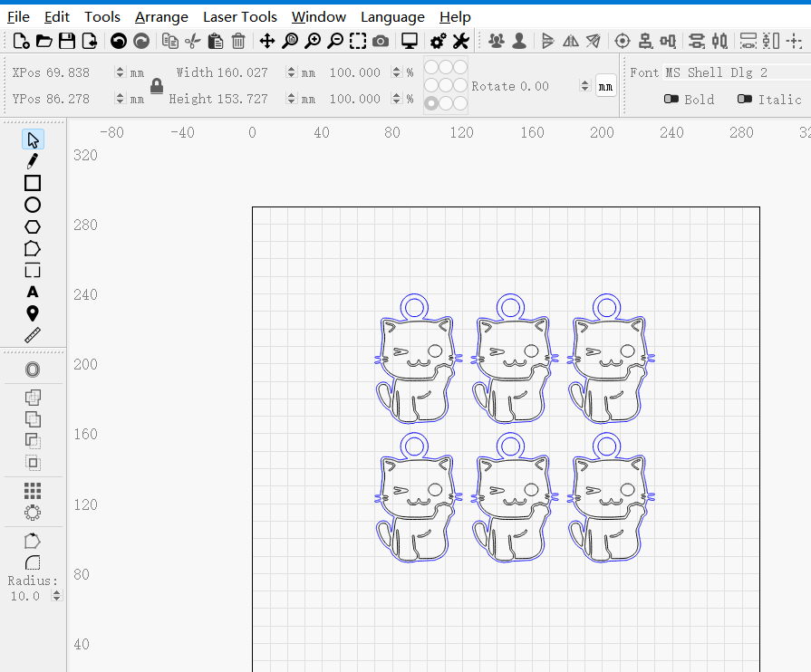
Task: Toggle the Italic font switch
Action: point(745,100)
